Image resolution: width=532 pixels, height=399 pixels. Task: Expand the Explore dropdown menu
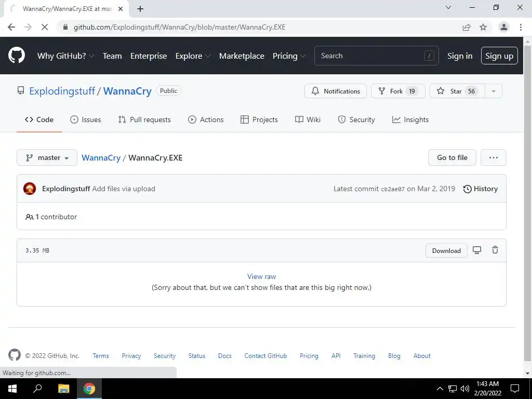193,56
